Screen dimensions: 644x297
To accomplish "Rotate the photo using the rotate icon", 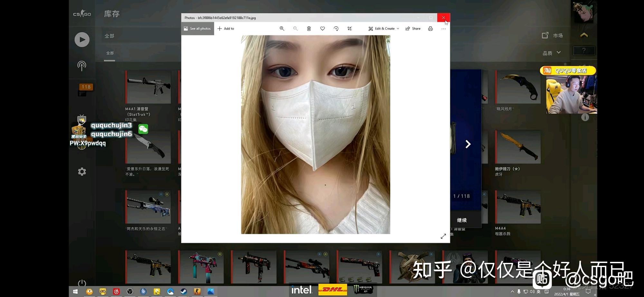I will point(336,29).
